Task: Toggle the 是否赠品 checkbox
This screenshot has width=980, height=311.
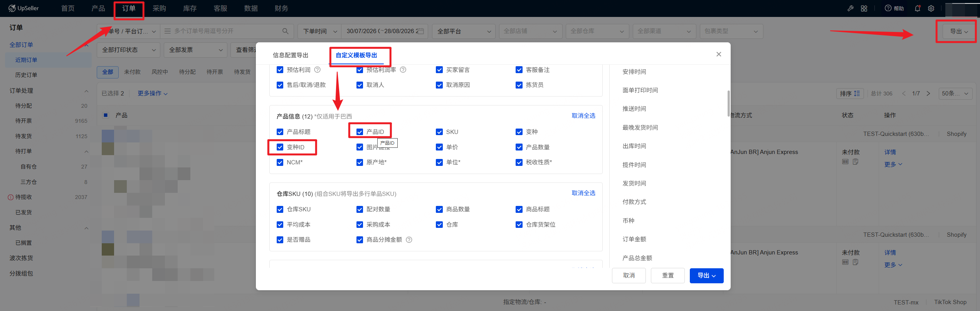Action: coord(280,240)
